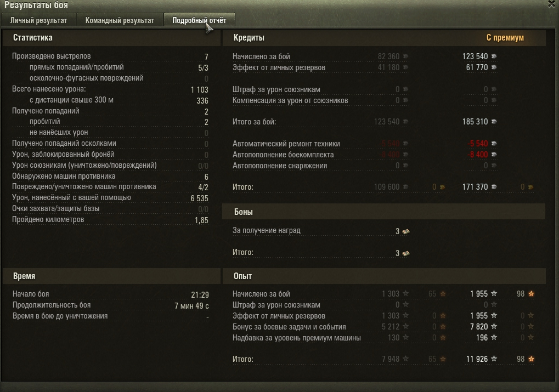Click credits icon beside Итого за бой 185 310
The width and height of the screenshot is (559, 392).
tap(494, 122)
